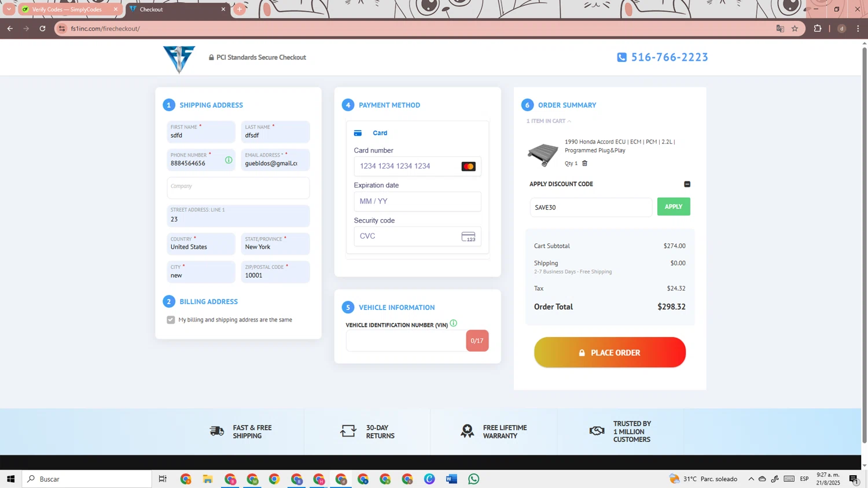Open File Explorer from the taskbar
The height and width of the screenshot is (488, 868).
tap(208, 479)
